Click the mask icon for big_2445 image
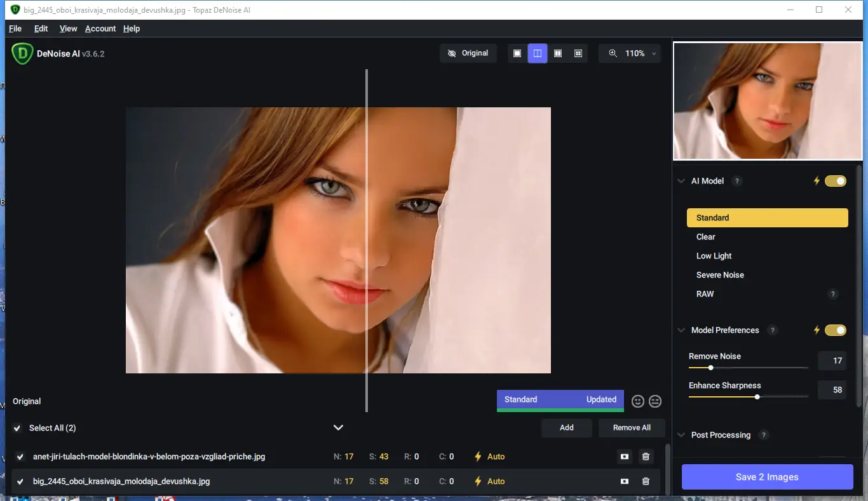Screen dimensions: 868x501 (x=625, y=481)
